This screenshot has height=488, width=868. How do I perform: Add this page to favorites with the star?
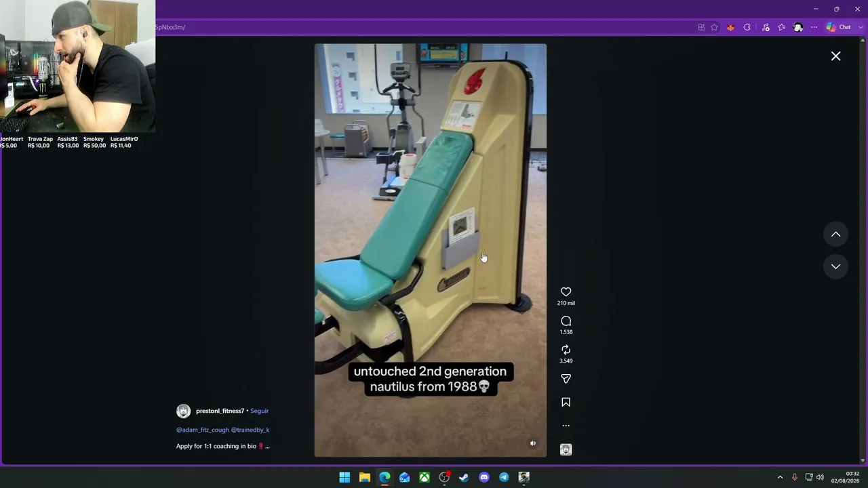click(x=714, y=27)
